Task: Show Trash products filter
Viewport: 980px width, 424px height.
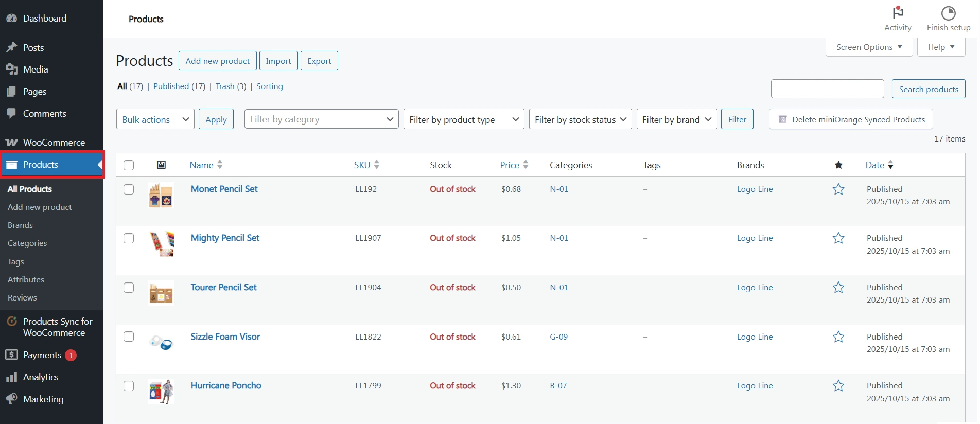Action: coord(225,86)
